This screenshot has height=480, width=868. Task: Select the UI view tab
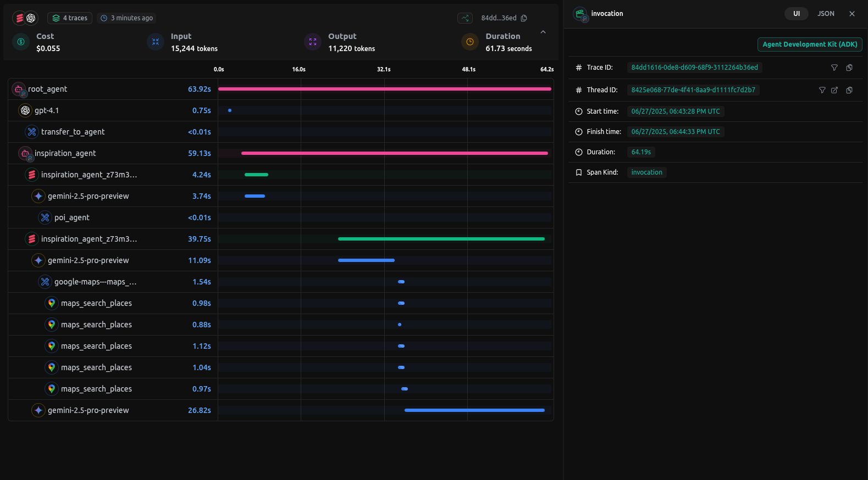click(x=796, y=14)
